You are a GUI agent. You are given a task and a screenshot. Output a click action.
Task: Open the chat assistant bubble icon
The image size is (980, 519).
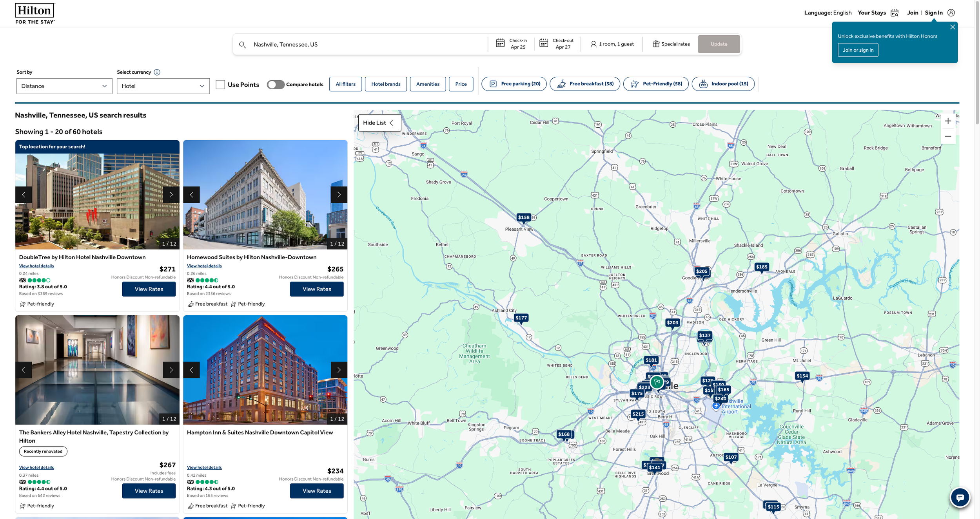point(959,497)
